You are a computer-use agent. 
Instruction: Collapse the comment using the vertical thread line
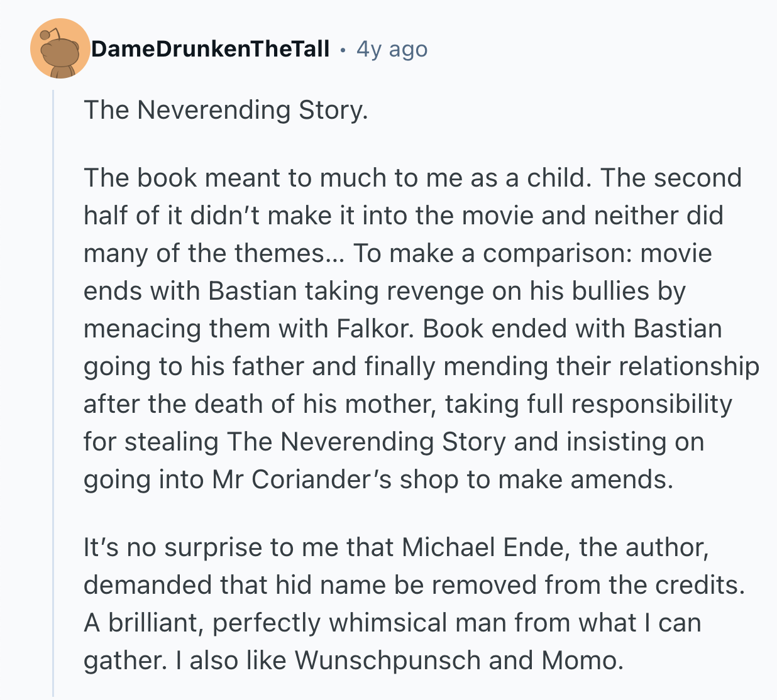point(53,390)
